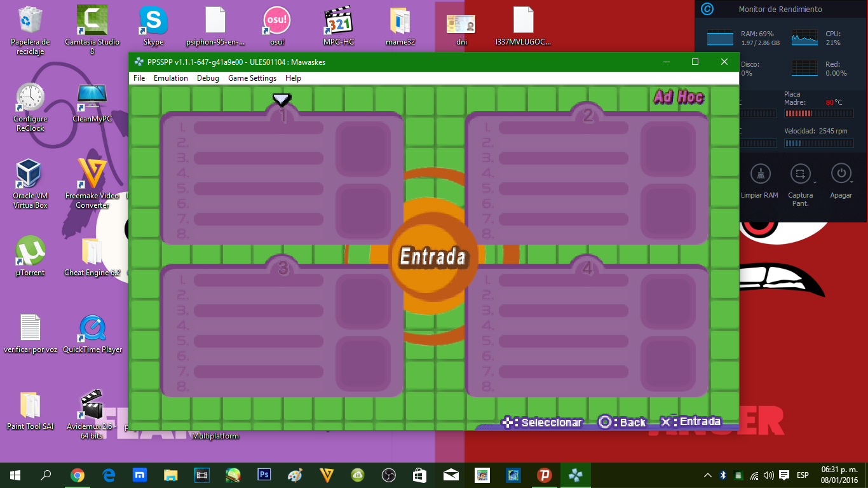The height and width of the screenshot is (488, 868).
Task: Open the Emulation menu
Action: (170, 78)
